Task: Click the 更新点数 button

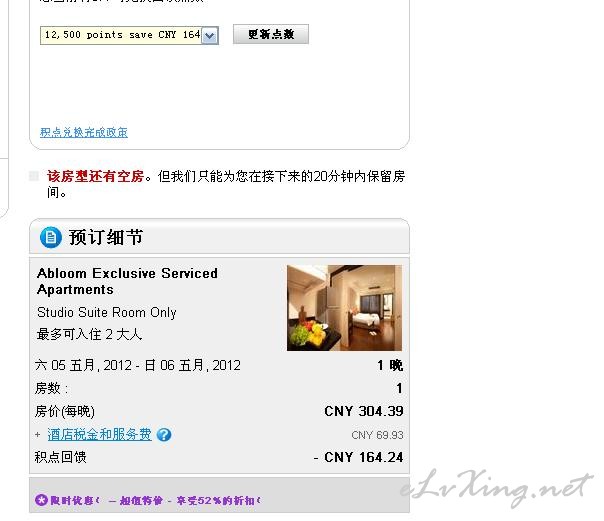Action: (271, 34)
